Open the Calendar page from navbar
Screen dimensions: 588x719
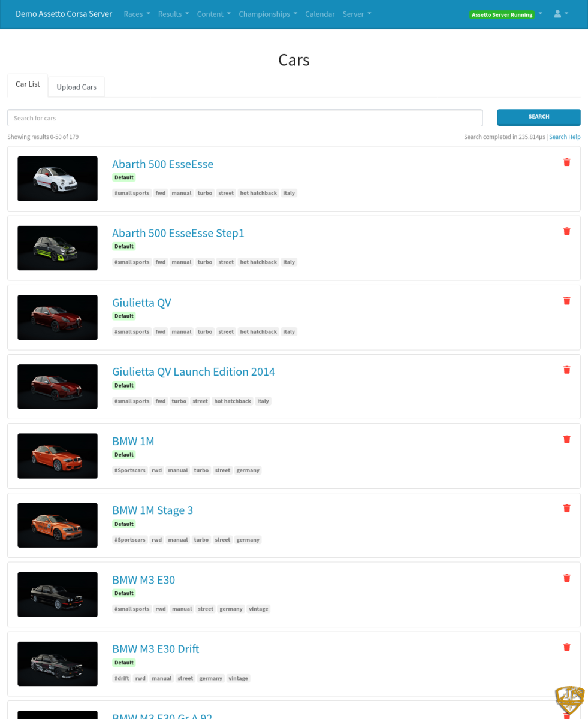click(319, 14)
